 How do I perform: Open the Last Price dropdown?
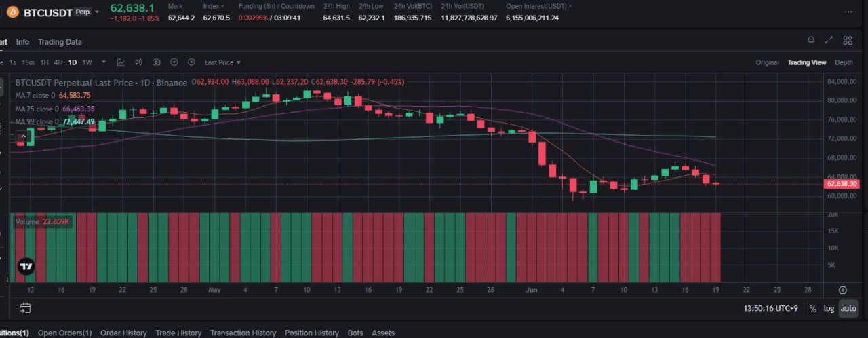pos(223,62)
